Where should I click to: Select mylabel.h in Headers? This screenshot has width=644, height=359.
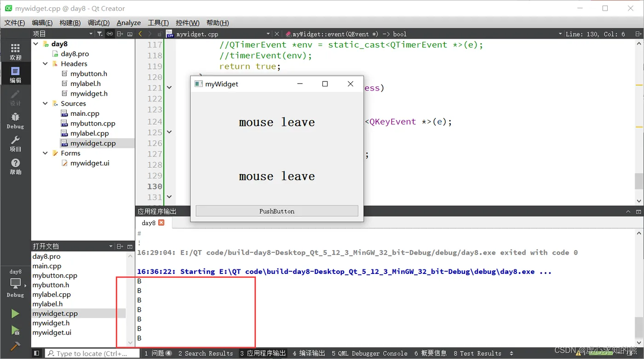(85, 84)
